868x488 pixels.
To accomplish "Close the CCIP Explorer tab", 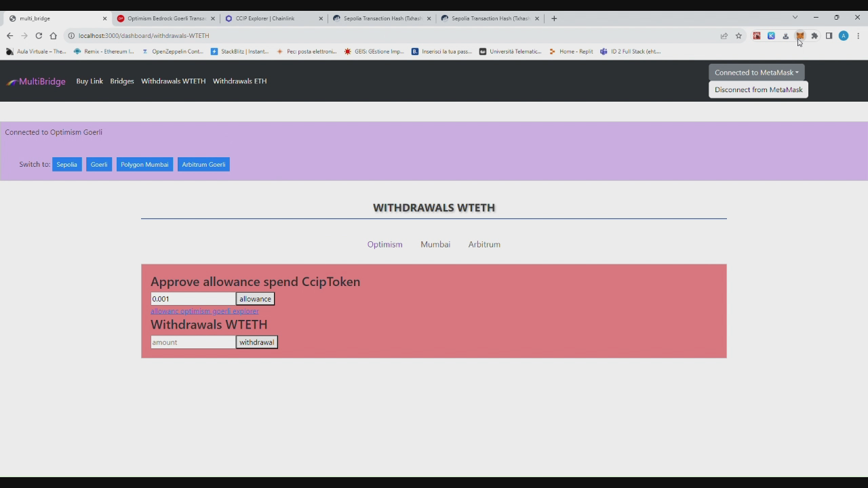I will [321, 18].
